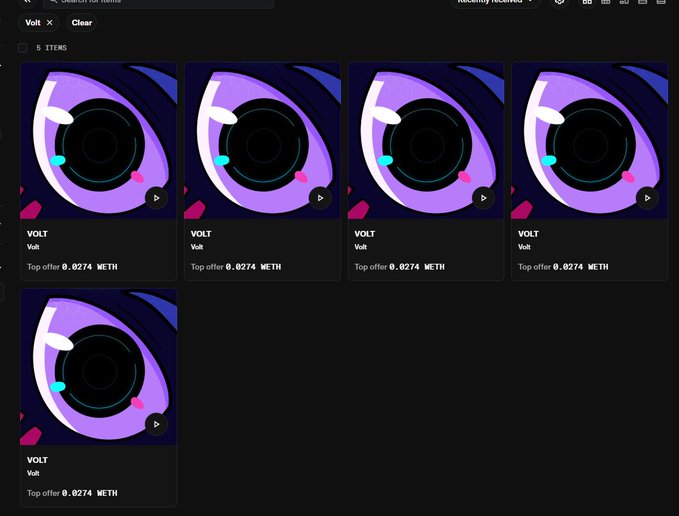
Task: Click Top offer 0.0274 WETH on first card
Action: (72, 267)
